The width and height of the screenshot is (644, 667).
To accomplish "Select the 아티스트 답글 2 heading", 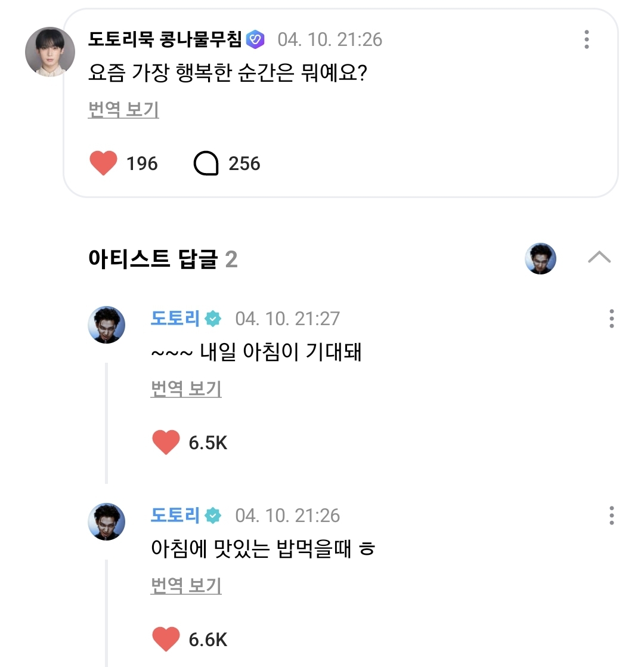I will pyautogui.click(x=163, y=259).
